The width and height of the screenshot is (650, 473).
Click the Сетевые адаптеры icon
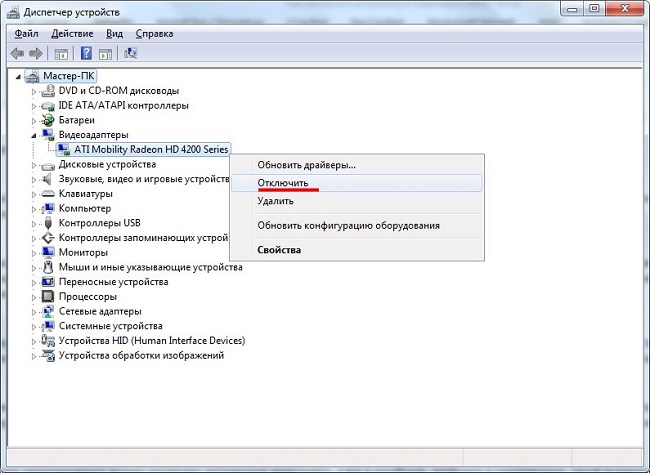(x=48, y=311)
